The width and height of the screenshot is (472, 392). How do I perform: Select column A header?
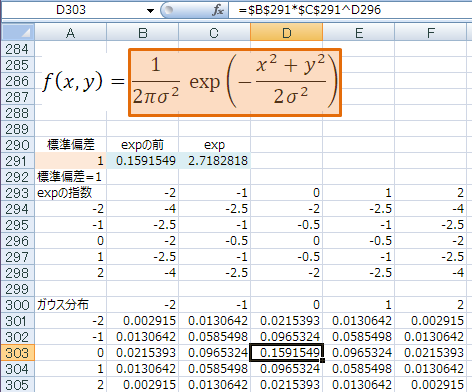[70, 33]
